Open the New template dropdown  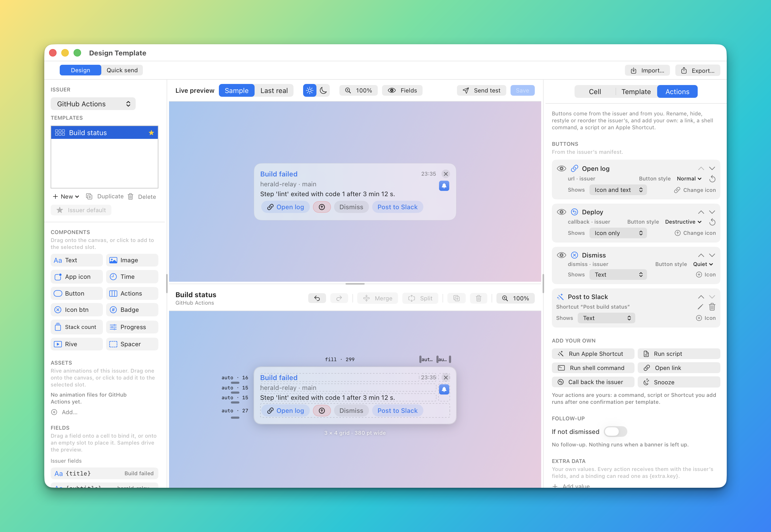(x=66, y=197)
